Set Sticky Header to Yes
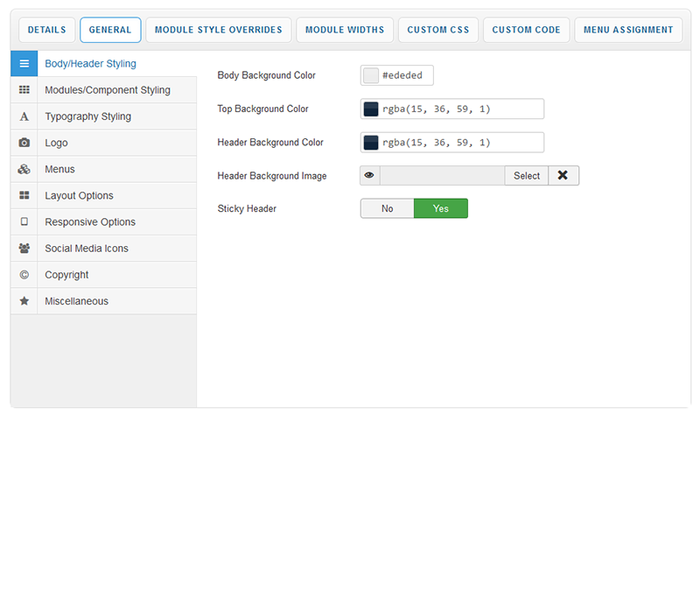This screenshot has width=700, height=590. click(x=440, y=208)
